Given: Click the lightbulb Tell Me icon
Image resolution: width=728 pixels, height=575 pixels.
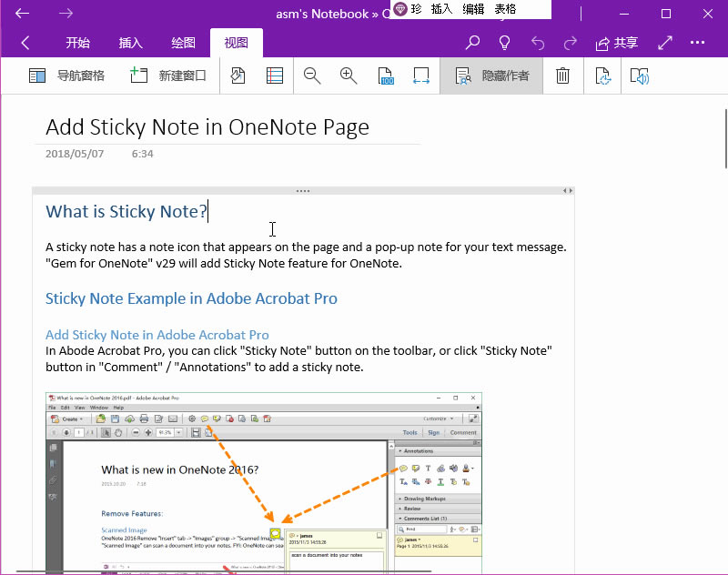Looking at the screenshot, I should pyautogui.click(x=504, y=42).
